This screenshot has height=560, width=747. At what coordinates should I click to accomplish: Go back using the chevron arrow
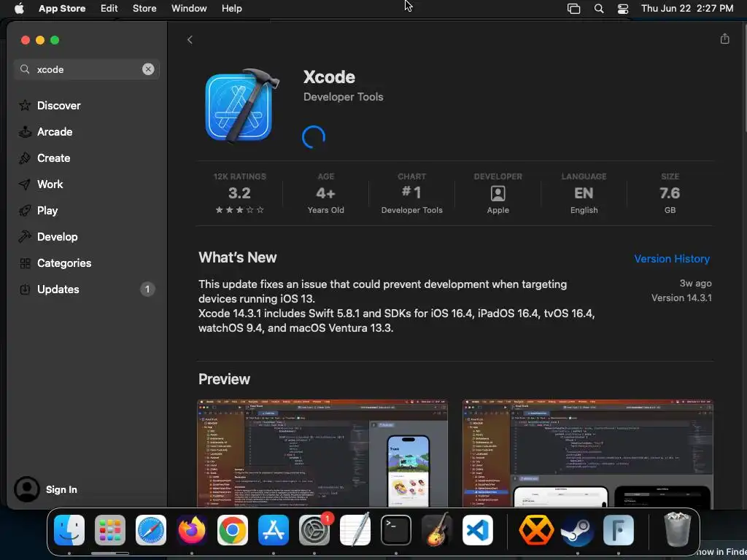coord(190,39)
